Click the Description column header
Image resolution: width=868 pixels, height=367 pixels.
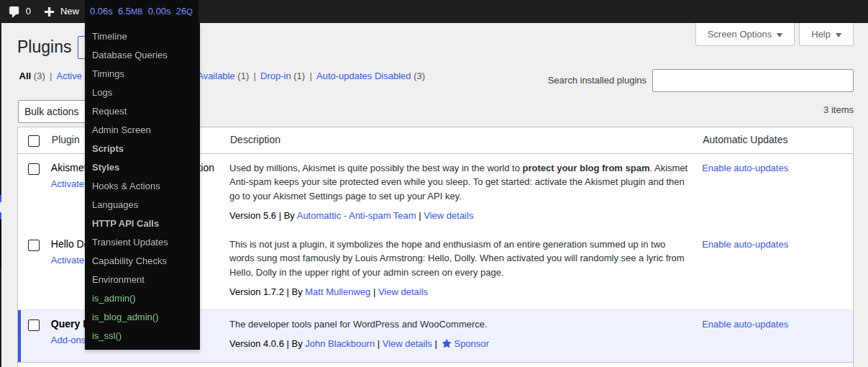tap(255, 140)
